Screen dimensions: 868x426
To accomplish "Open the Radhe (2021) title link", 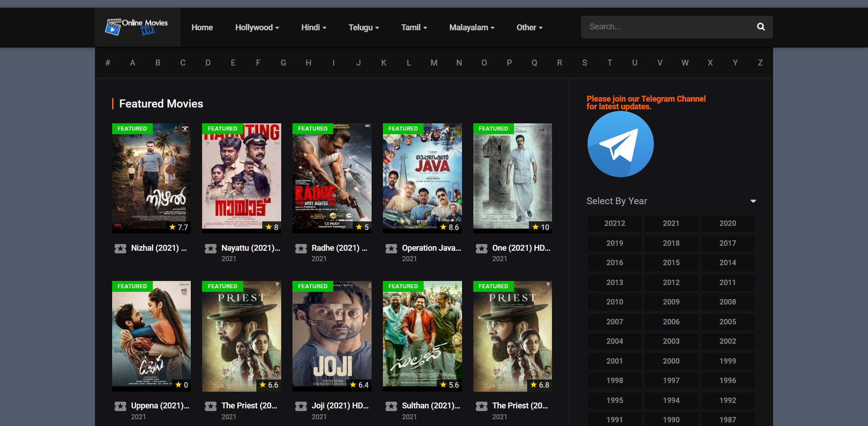I will 340,248.
